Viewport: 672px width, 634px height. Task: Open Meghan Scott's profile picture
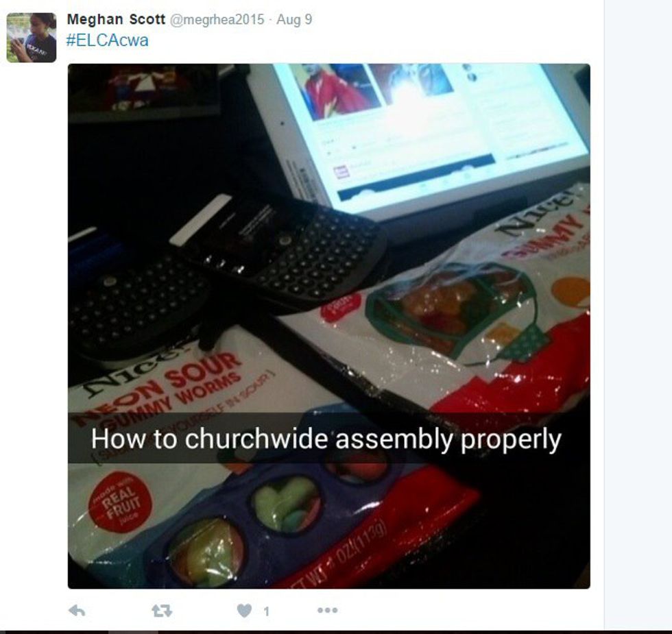coord(32,38)
